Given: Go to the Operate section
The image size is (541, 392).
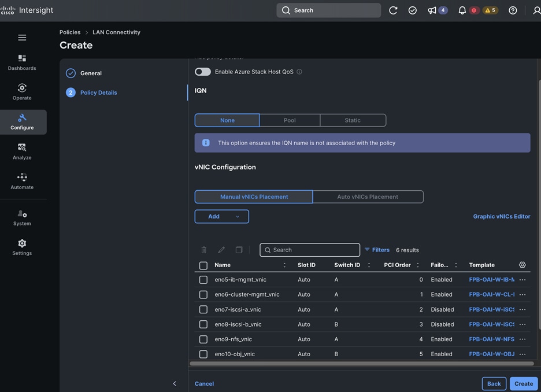Looking at the screenshot, I should pyautogui.click(x=22, y=92).
